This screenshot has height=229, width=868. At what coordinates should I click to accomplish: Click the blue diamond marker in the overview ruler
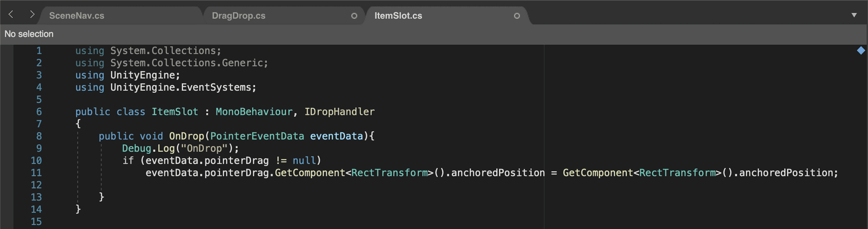point(861,50)
